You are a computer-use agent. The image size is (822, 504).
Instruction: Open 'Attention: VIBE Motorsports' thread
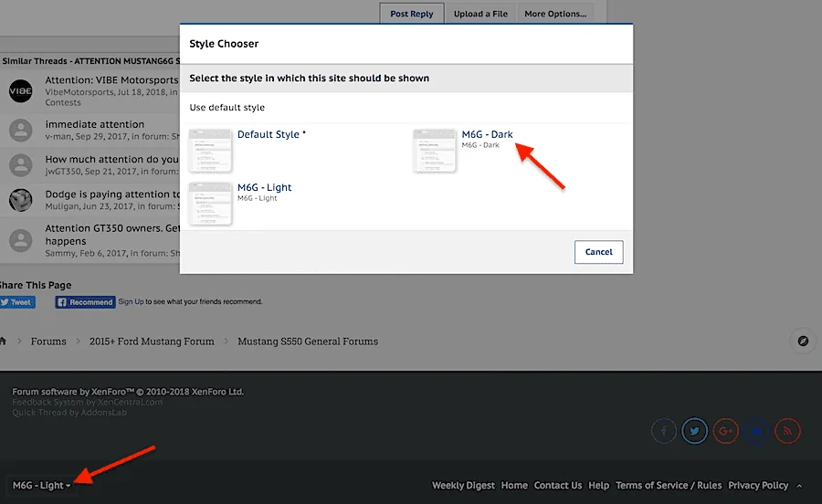111,80
